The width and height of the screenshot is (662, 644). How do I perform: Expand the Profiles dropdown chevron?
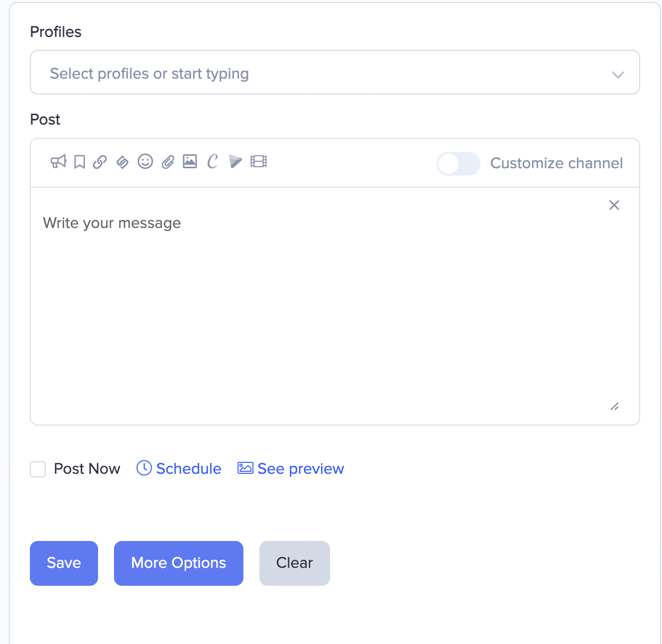point(618,75)
